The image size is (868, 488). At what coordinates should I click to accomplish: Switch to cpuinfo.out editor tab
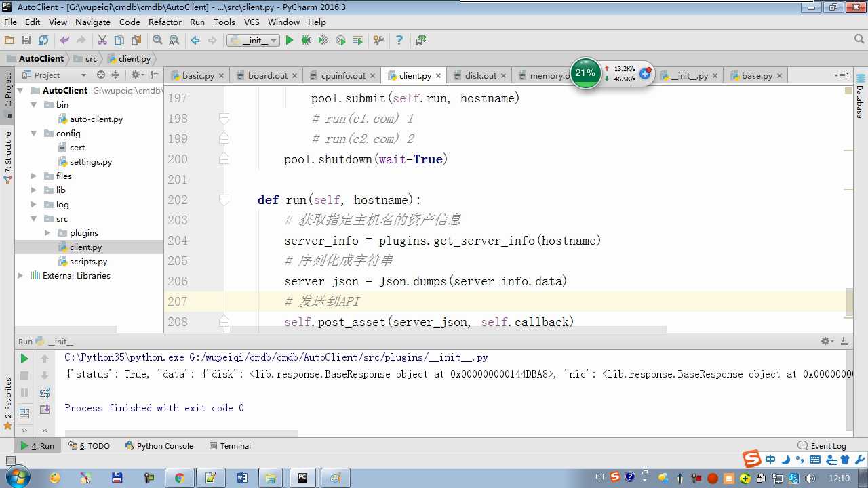pos(343,75)
